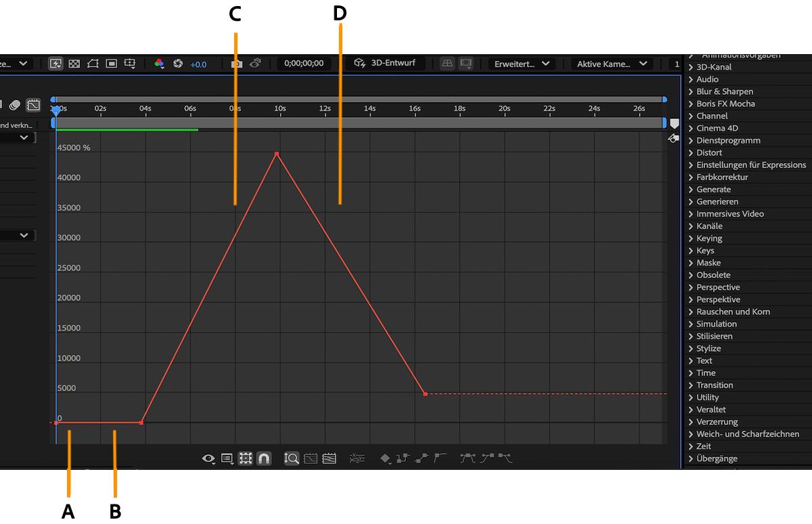This screenshot has height=524, width=812.
Task: Select the keyframe at 4 seconds
Action: click(x=141, y=423)
